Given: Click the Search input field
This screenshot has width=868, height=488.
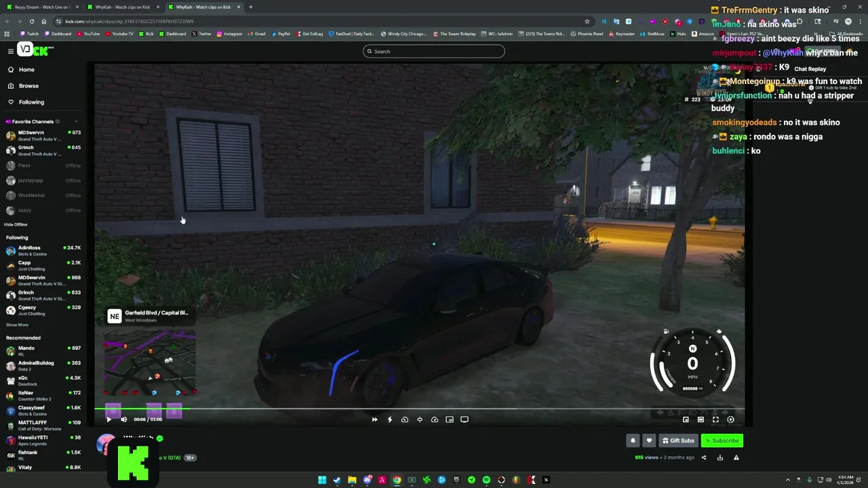Looking at the screenshot, I should click(x=434, y=52).
